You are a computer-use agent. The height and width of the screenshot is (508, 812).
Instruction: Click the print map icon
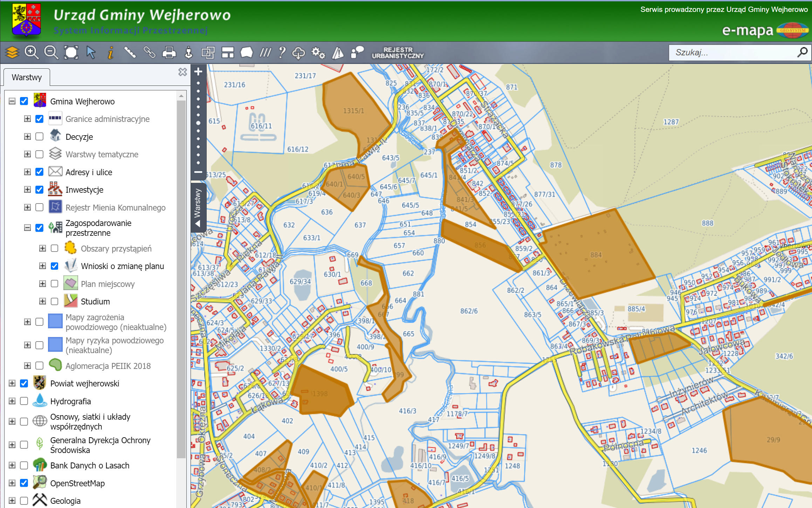click(x=169, y=53)
